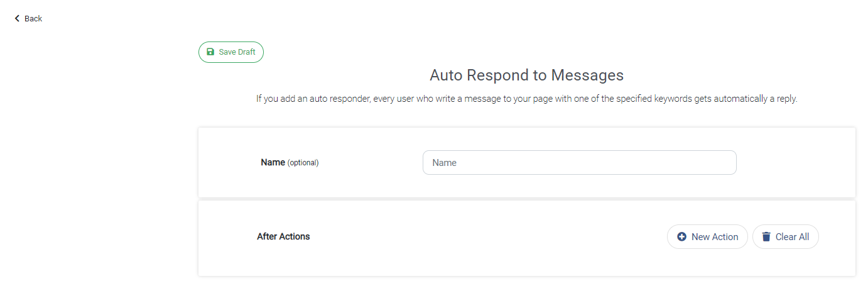Image resolution: width=868 pixels, height=286 pixels.
Task: Remove all actions with Clear All
Action: click(786, 237)
